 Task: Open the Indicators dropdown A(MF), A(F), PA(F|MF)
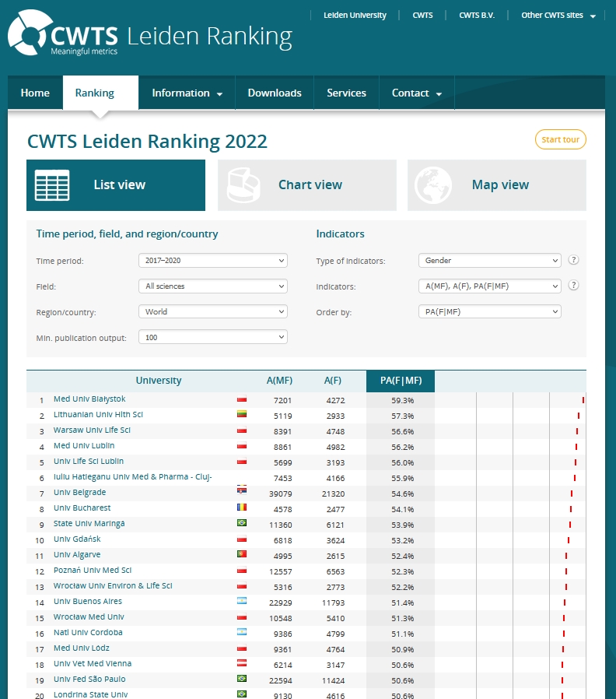(489, 286)
